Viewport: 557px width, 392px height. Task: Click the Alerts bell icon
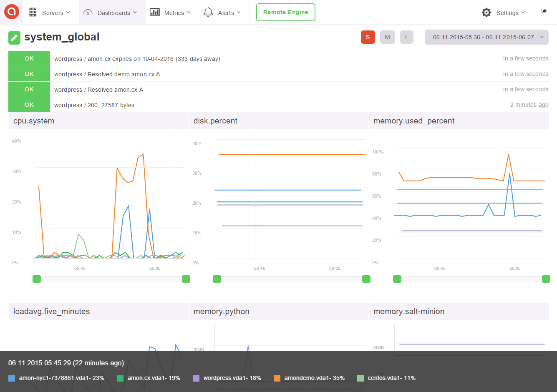pyautogui.click(x=208, y=12)
